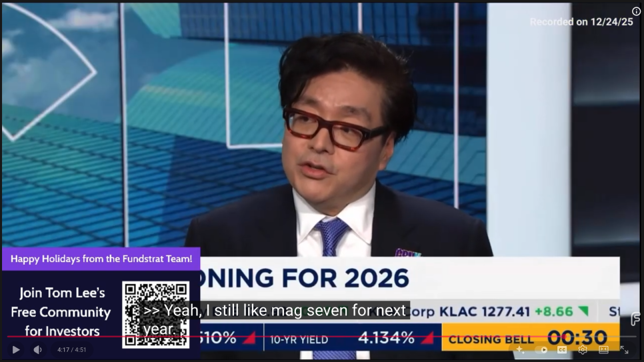The width and height of the screenshot is (644, 362).
Task: Seek on the red video progress bar
Action: click(x=321, y=337)
